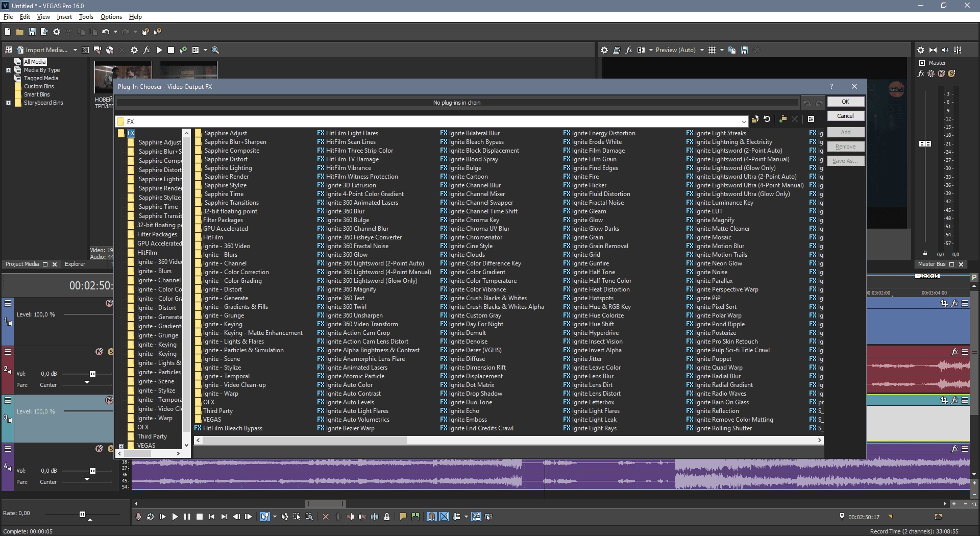Insert a region with the green region icon
This screenshot has width=980, height=536.
point(415,517)
